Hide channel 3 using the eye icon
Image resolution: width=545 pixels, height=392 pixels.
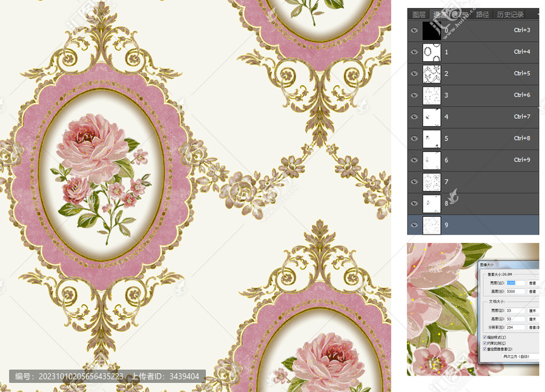pyautogui.click(x=414, y=95)
